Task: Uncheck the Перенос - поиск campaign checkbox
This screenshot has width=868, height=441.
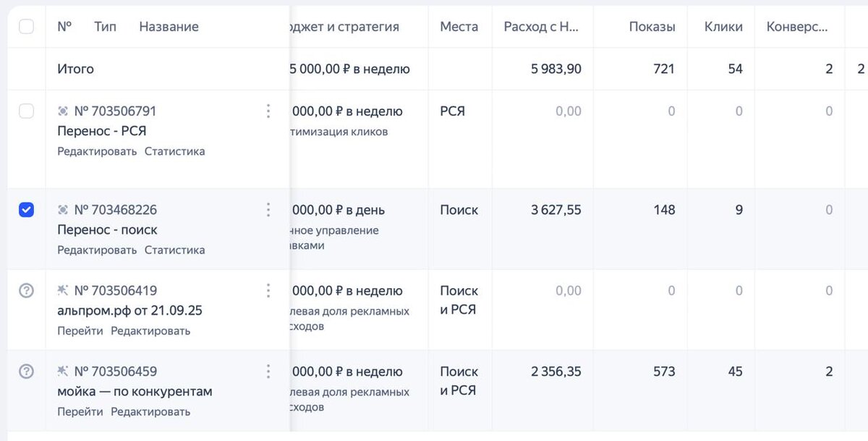Action: coord(26,210)
